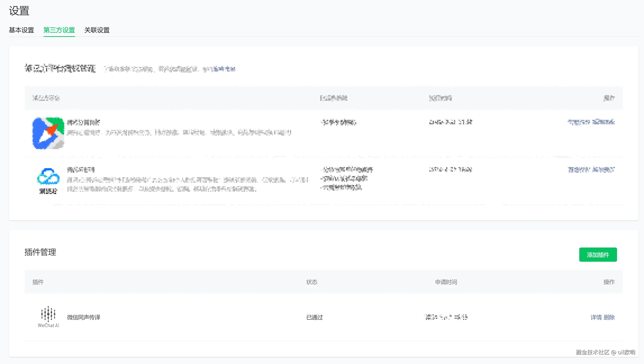
Task: Click the 申请时间 column header
Action: tap(446, 282)
